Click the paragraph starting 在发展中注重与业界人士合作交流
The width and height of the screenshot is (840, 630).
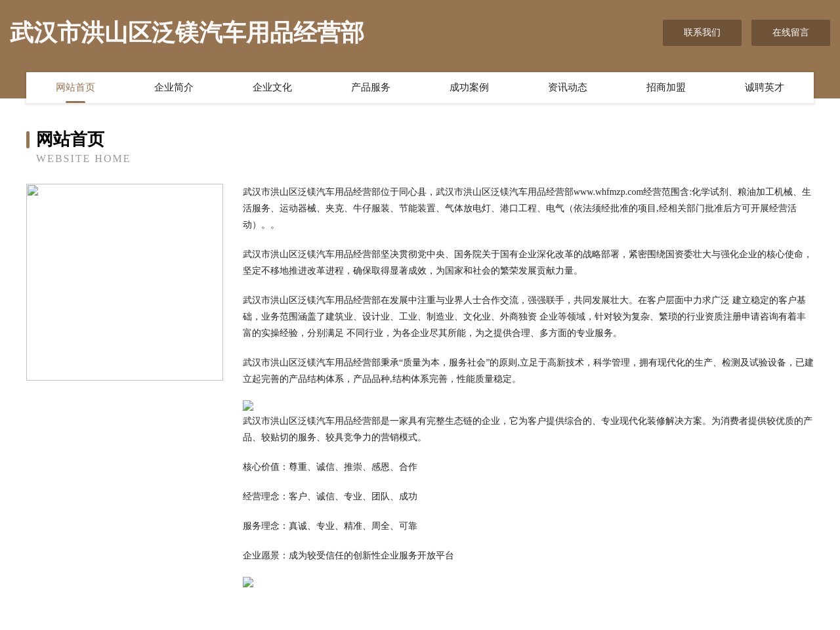tap(528, 316)
